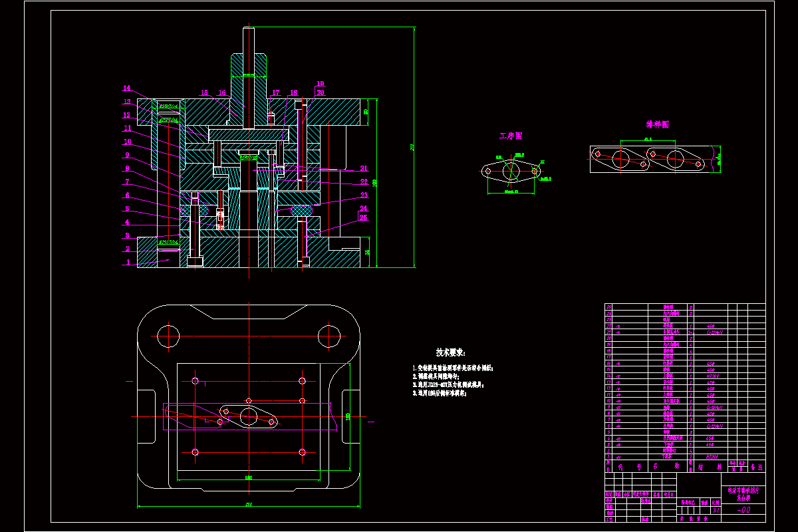798x532 pixels.
Task: Click HT200 material cell in parts list row 14
Action: pos(712,376)
